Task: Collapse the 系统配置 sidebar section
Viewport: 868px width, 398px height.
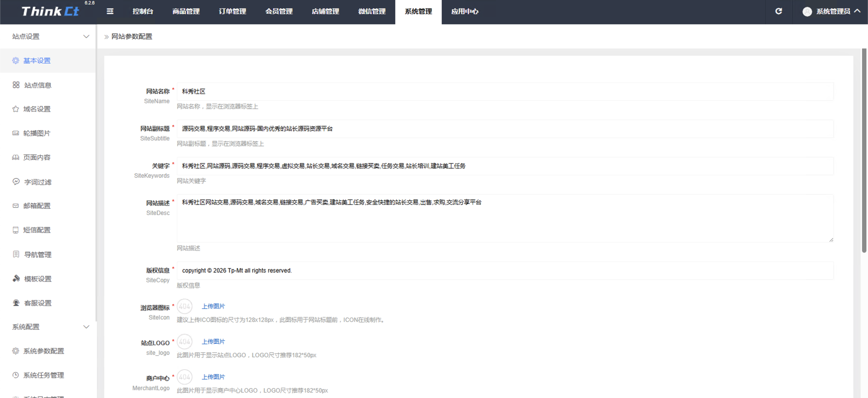Action: click(x=86, y=327)
